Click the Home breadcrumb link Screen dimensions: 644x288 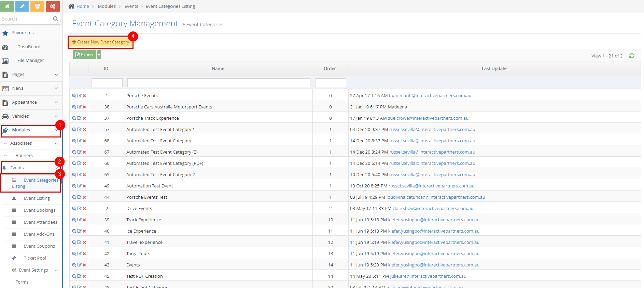[82, 6]
